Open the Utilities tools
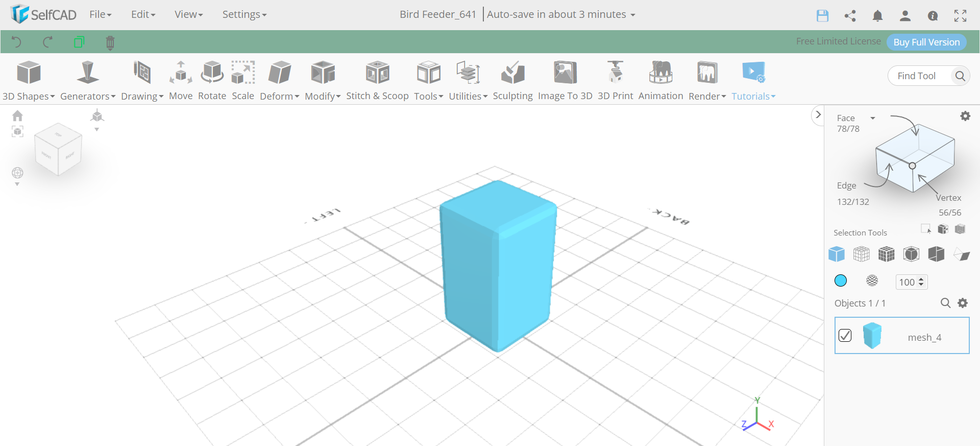Image resolution: width=980 pixels, height=446 pixels. point(468,81)
